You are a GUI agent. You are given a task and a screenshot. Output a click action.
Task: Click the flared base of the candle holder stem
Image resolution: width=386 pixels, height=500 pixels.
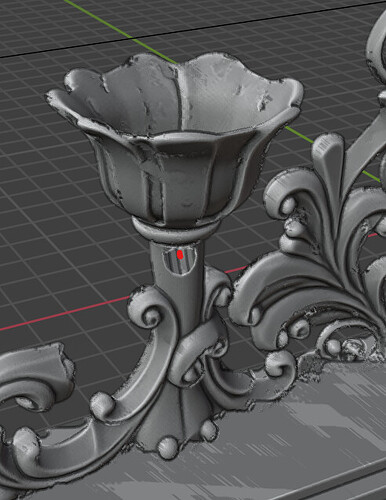pyautogui.click(x=175, y=418)
